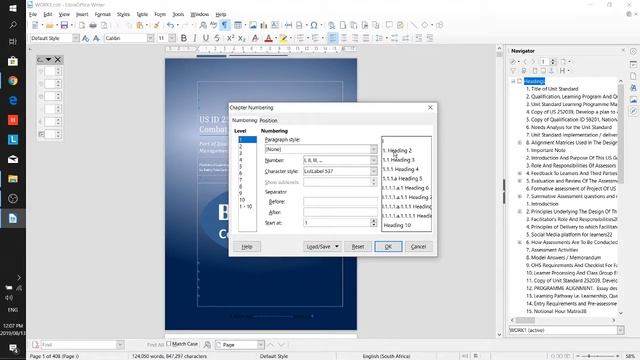
Task: Expand '8. Alignment Matrices' heading in Navigator
Action: (x=520, y=143)
